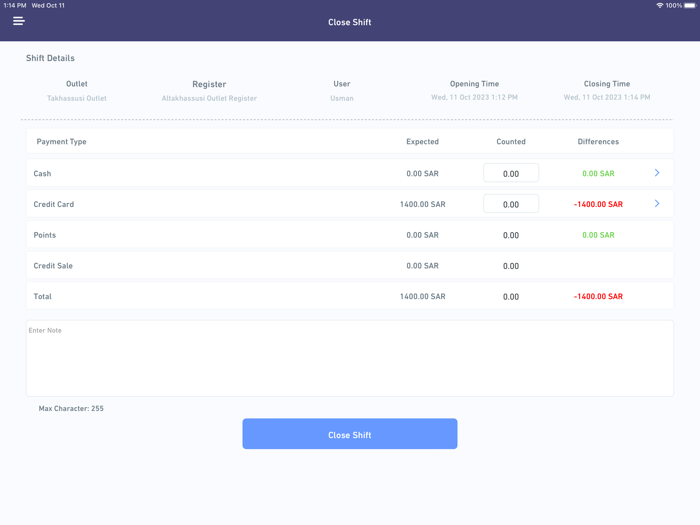The image size is (700, 525).
Task: Click the Points counted 0.00 value
Action: (x=511, y=235)
